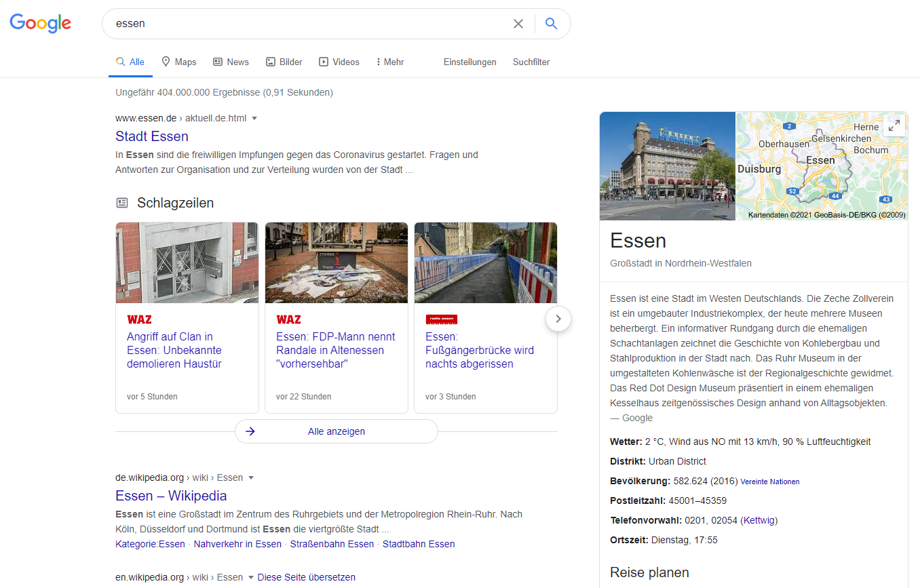Screen dimensions: 920x588
Task: Click the Vereinte Nationen source link
Action: [770, 482]
